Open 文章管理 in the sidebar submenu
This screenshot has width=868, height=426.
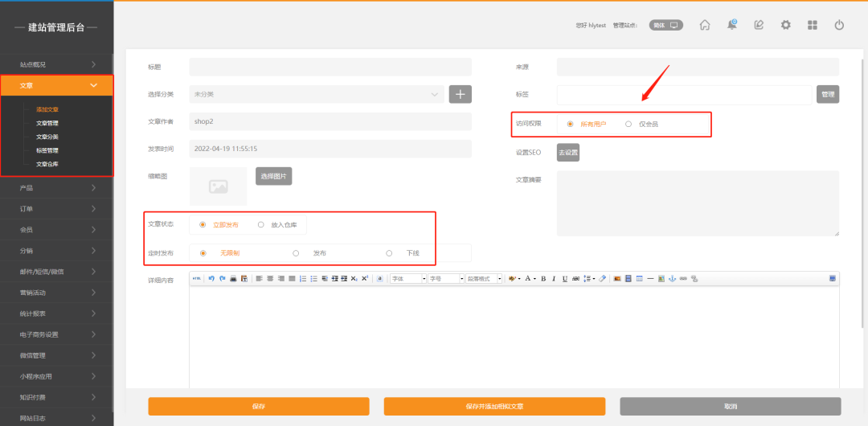[47, 123]
